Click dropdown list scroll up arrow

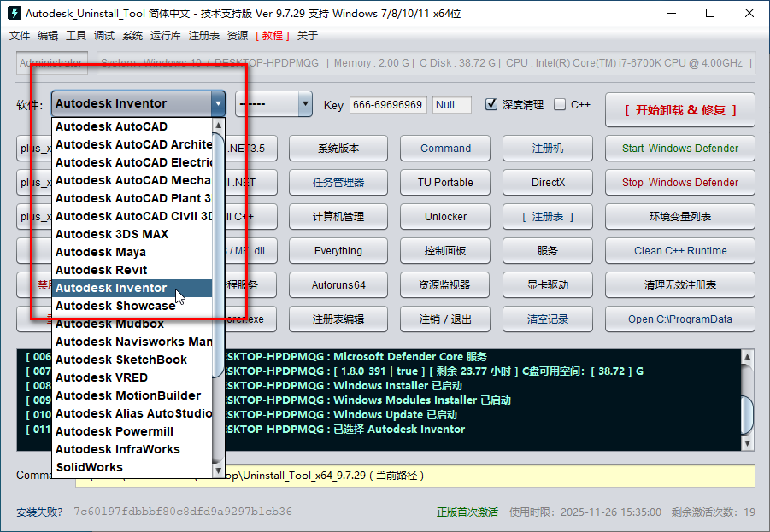coord(219,126)
